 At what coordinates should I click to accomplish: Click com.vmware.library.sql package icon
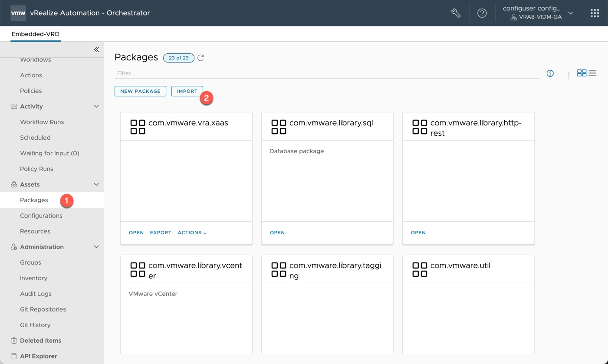tap(279, 127)
